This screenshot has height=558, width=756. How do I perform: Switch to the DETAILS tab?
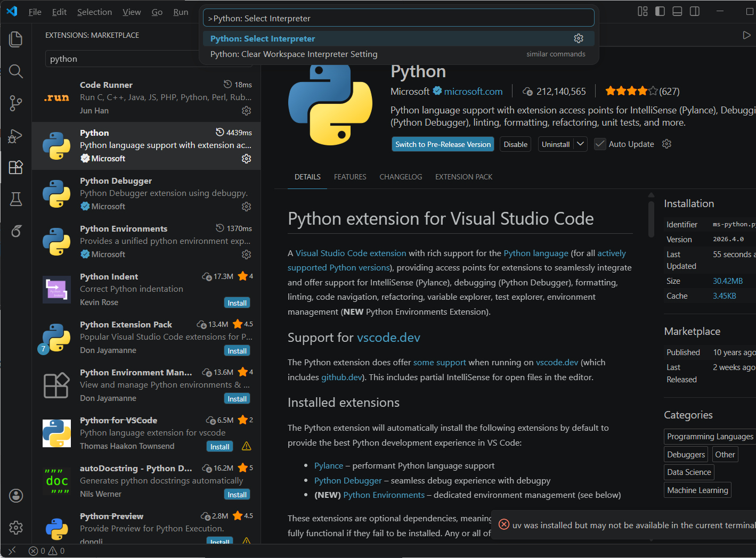(307, 177)
